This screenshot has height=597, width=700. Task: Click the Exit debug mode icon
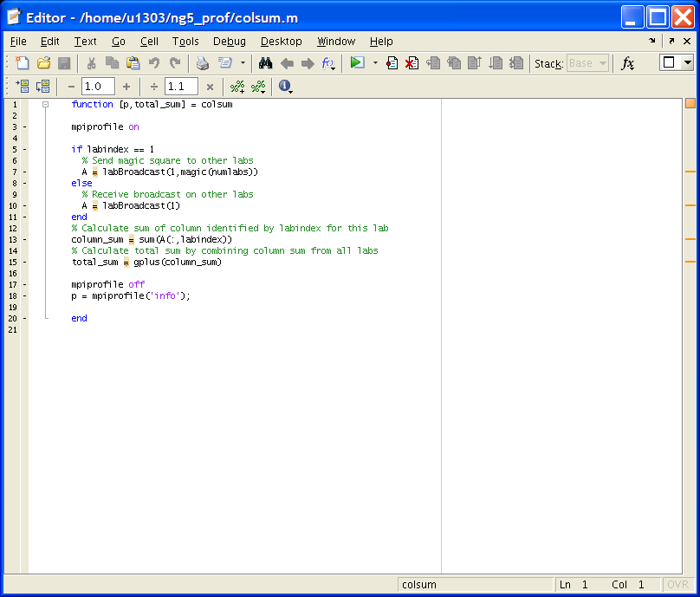click(x=516, y=63)
